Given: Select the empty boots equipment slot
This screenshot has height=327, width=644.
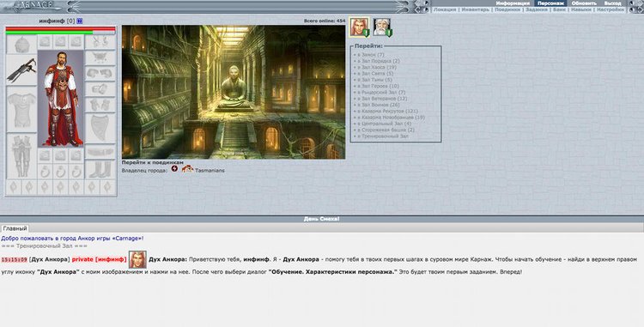Looking at the screenshot, I should tap(100, 169).
